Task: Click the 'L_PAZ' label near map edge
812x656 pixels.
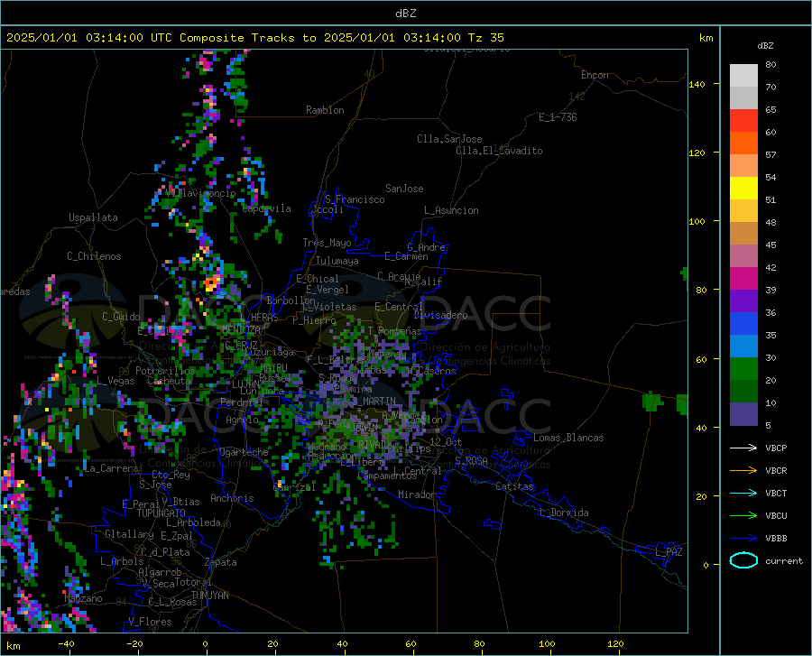Action: pyautogui.click(x=669, y=552)
